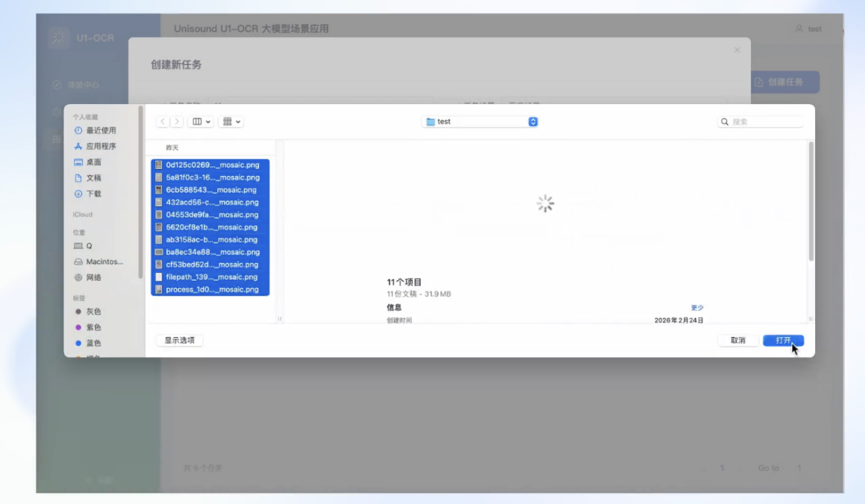Click the back navigation arrow
This screenshot has width=865, height=504.
[x=163, y=122]
